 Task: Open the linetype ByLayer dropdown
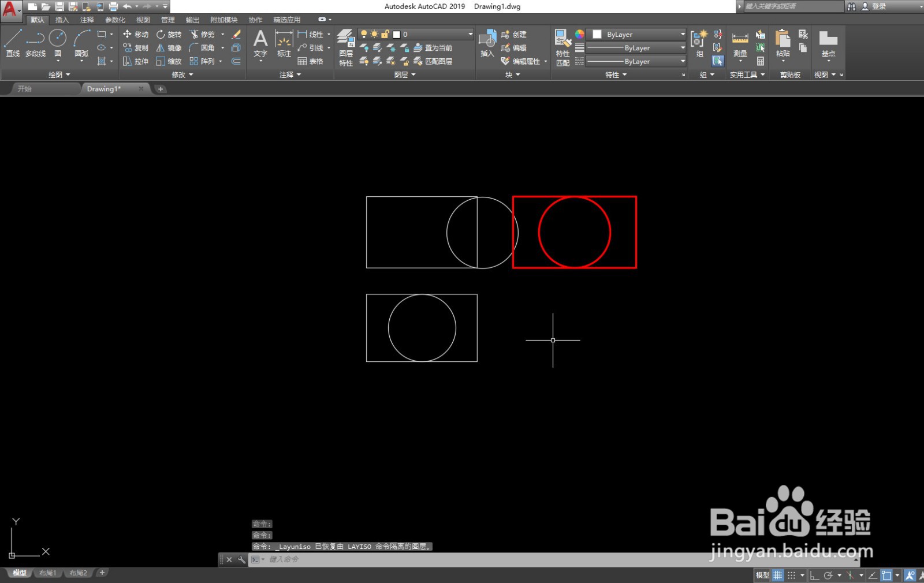[636, 61]
